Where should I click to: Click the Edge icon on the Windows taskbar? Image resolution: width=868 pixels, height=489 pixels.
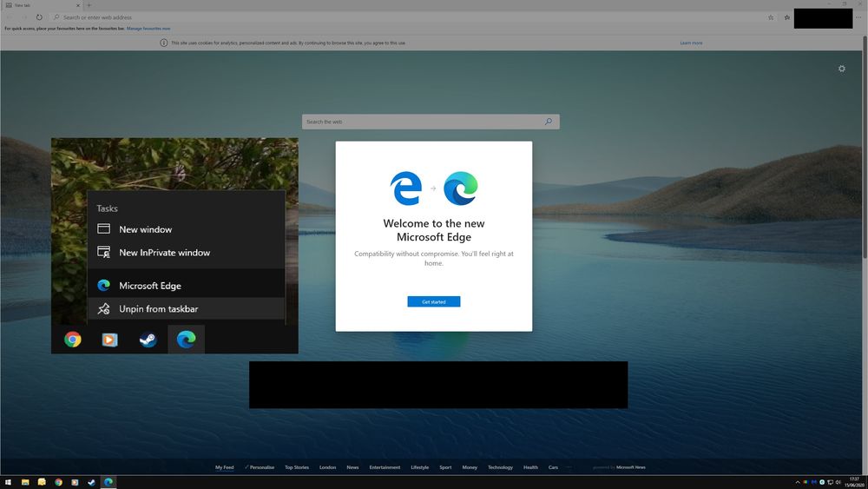[108, 482]
